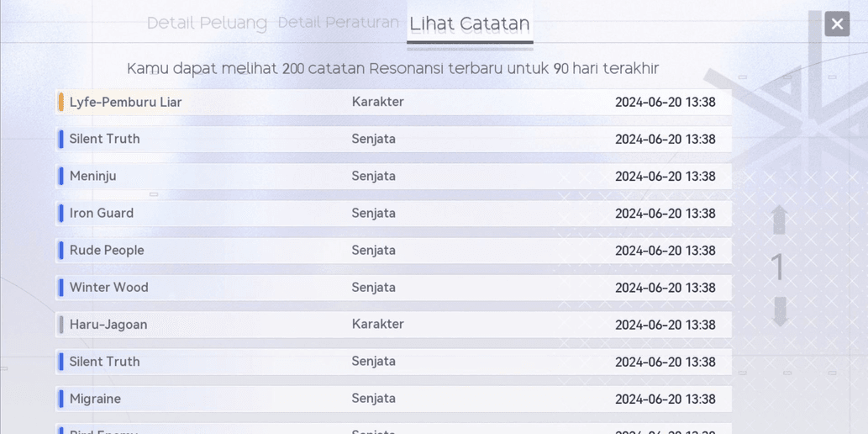Click the orange rarity marker beside Lyfe-Pemburu Liar
This screenshot has width=868, height=434.
pyautogui.click(x=60, y=102)
